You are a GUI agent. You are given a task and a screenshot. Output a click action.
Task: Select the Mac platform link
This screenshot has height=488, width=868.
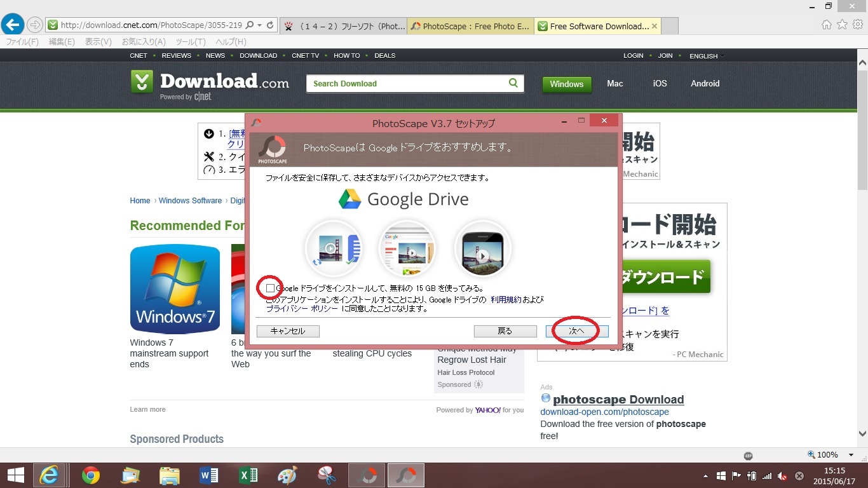pyautogui.click(x=615, y=83)
